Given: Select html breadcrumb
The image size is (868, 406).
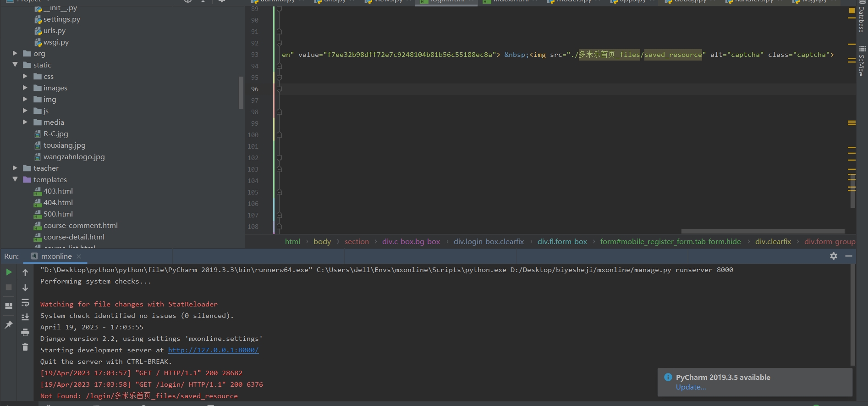Looking at the screenshot, I should coord(292,242).
